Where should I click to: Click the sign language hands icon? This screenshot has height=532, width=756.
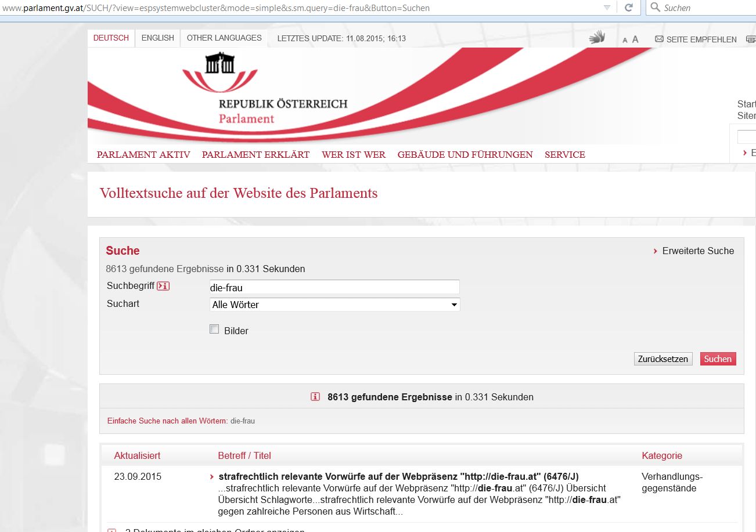pyautogui.click(x=597, y=38)
